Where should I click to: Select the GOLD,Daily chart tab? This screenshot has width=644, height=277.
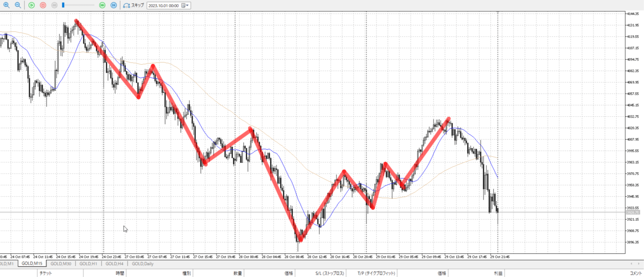point(142,264)
